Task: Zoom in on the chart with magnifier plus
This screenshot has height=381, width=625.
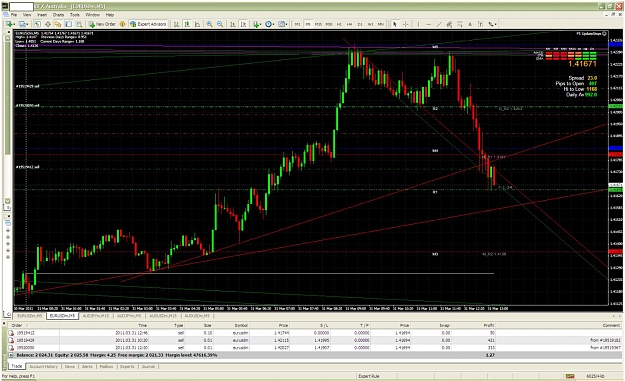Action: pos(209,24)
